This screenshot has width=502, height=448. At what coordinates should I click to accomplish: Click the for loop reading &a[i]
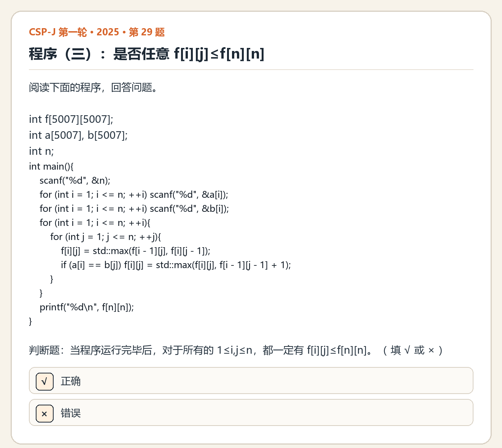pyautogui.click(x=134, y=195)
